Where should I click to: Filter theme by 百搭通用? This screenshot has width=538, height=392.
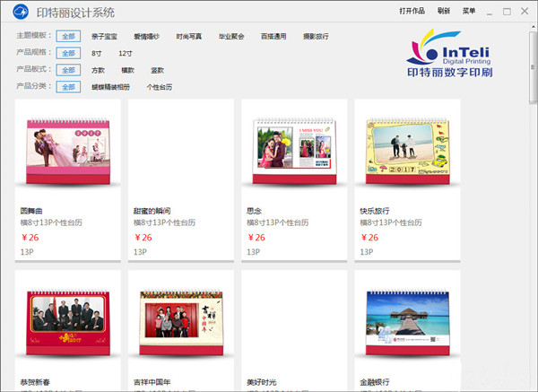coord(273,37)
